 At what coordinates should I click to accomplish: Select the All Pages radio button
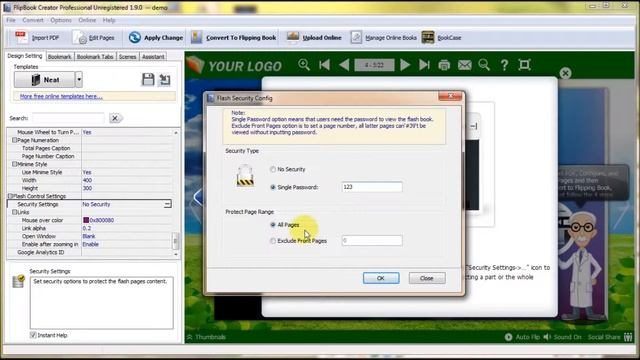pos(273,225)
